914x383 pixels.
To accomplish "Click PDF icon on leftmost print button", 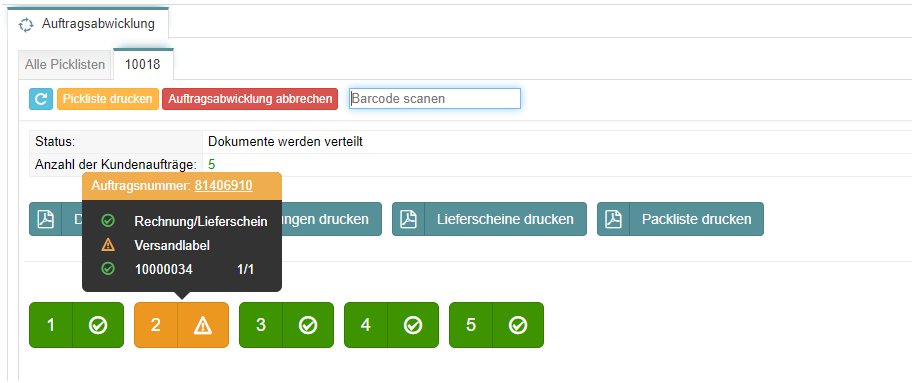I will coord(45,219).
